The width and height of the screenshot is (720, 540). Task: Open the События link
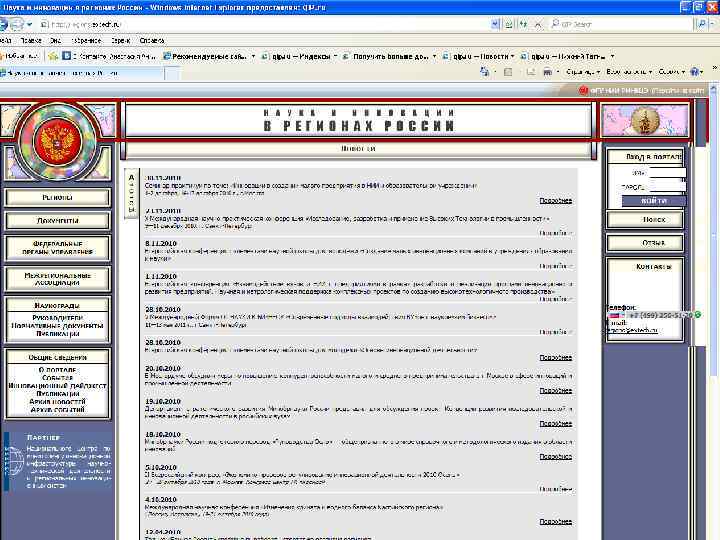click(x=57, y=377)
